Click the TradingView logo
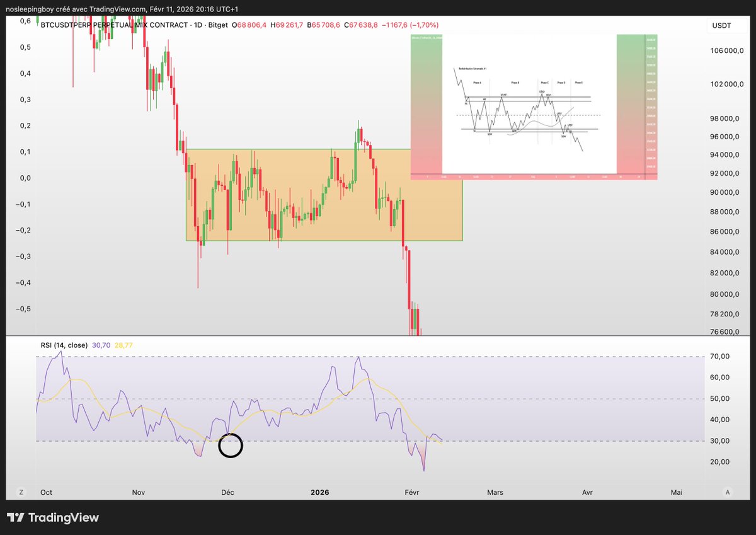The image size is (756, 535). [53, 517]
